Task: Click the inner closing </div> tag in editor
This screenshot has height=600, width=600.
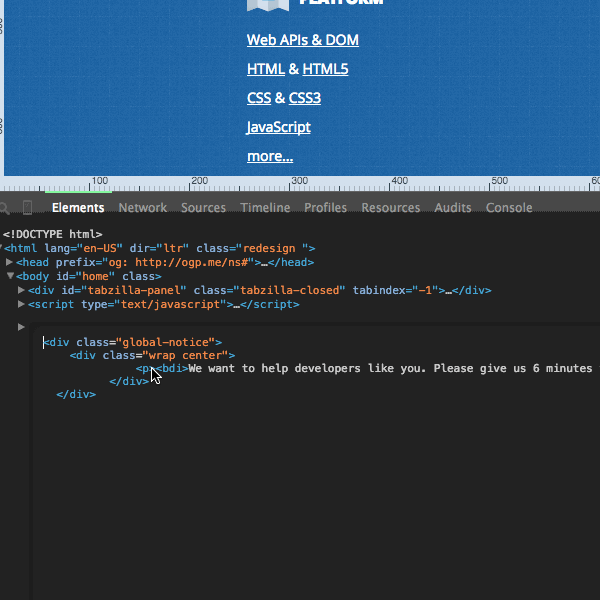Action: (129, 382)
